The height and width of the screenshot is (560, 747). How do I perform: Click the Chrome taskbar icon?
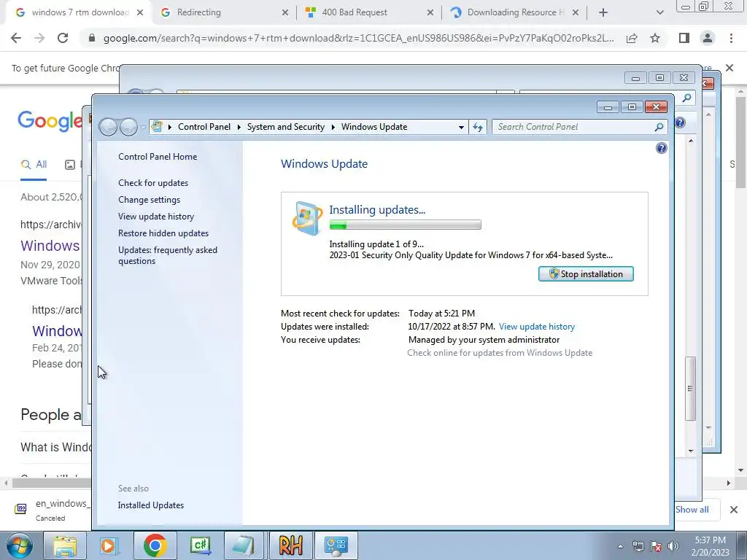(155, 545)
